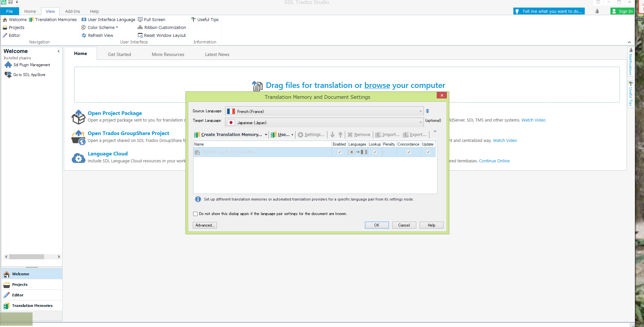The height and width of the screenshot is (327, 644).
Task: Collapse the ribbon
Action: point(629,42)
